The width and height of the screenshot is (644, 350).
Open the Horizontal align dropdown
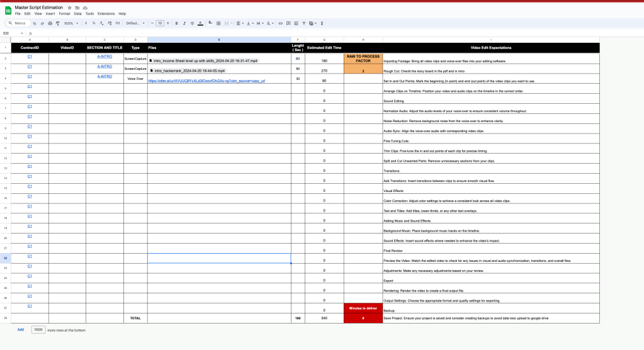pos(239,23)
